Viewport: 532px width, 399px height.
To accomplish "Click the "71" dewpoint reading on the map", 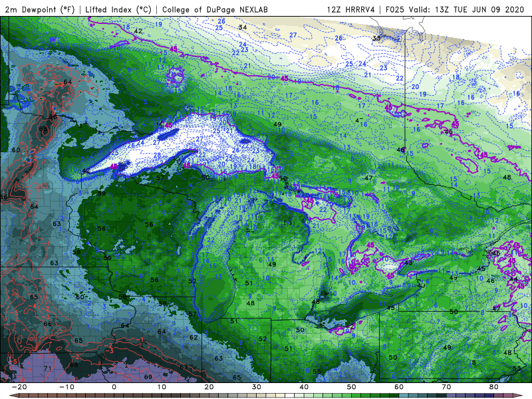I will click(x=47, y=368).
